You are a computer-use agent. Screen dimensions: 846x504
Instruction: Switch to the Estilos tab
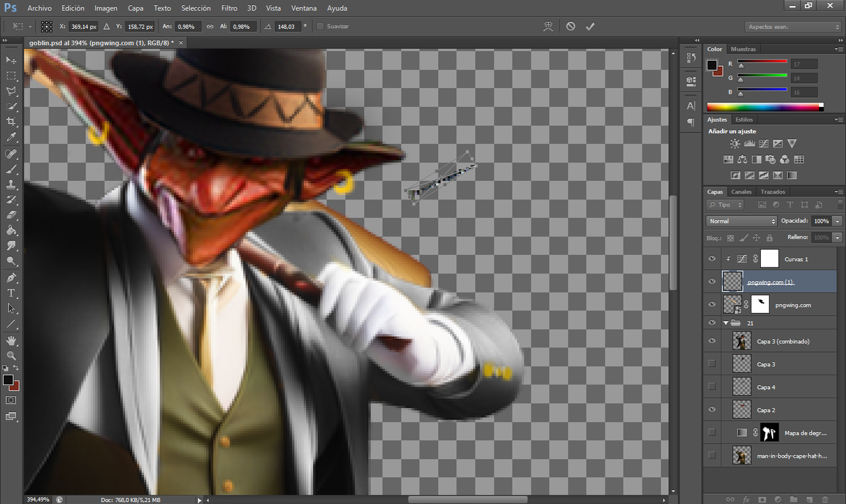point(744,120)
